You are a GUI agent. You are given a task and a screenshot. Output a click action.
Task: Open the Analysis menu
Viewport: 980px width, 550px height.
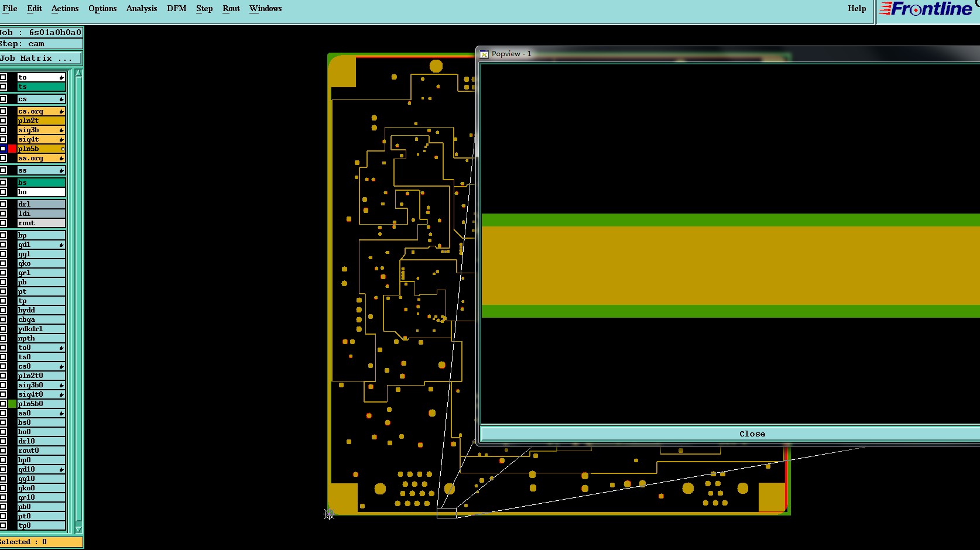click(142, 8)
